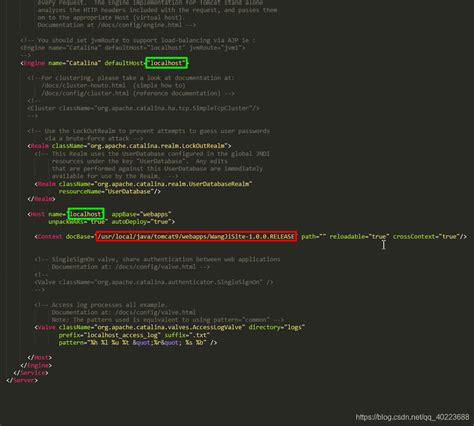474x426 pixels.
Task: Click the "SingleSignOn valve, share authentication" comment
Action: click(x=157, y=259)
